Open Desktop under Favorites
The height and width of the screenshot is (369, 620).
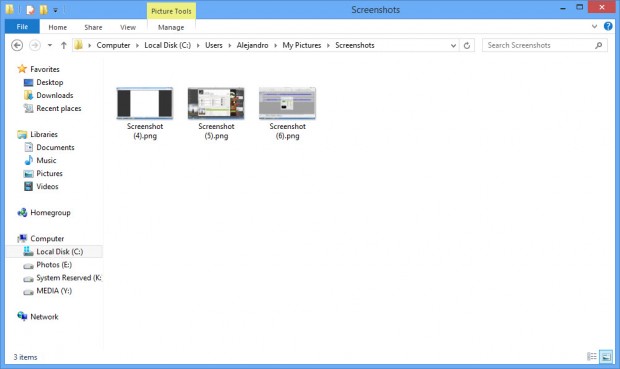coord(49,82)
